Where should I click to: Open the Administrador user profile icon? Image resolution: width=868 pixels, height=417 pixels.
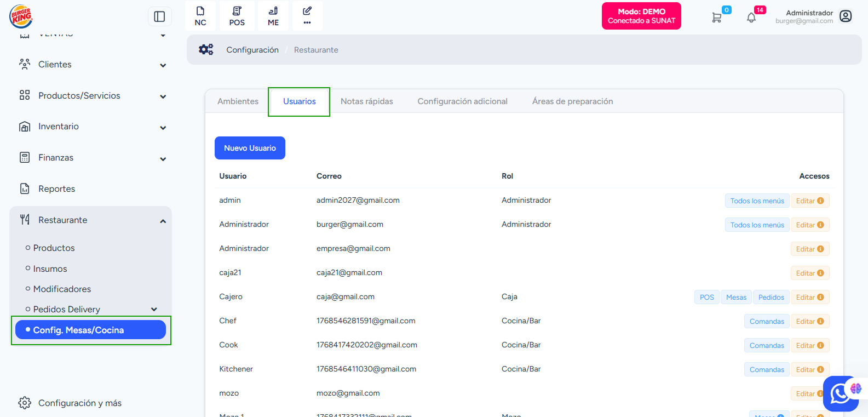click(x=846, y=16)
